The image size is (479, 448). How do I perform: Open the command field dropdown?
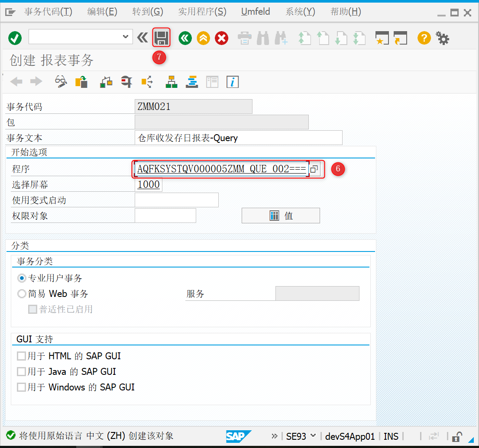click(x=126, y=37)
